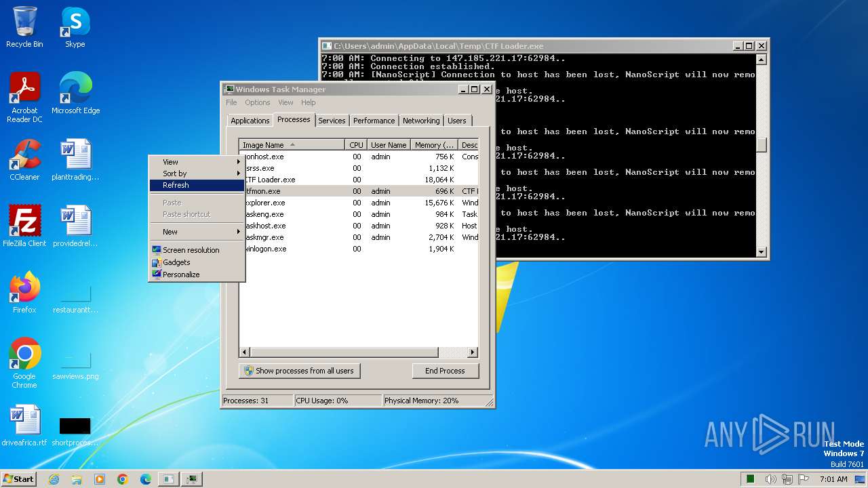Choose Refresh from the context menu

(x=197, y=185)
